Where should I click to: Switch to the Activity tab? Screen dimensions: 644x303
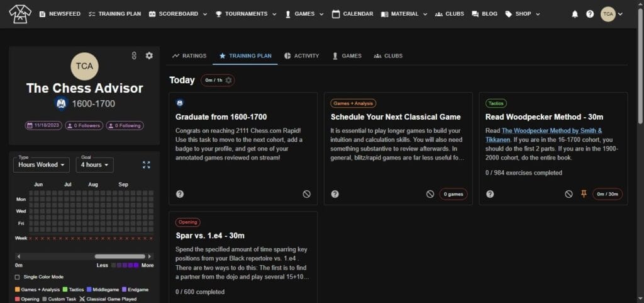(x=301, y=55)
